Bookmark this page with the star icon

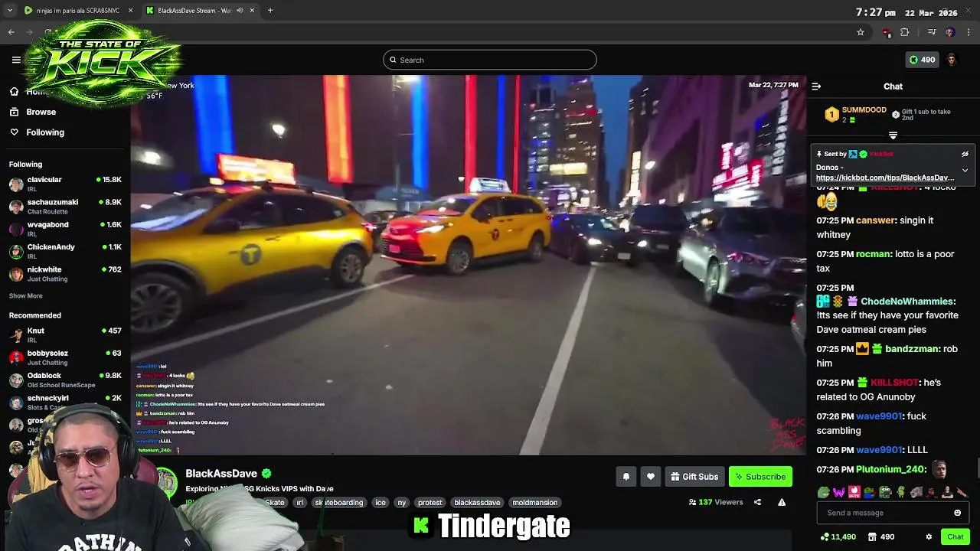pyautogui.click(x=861, y=32)
